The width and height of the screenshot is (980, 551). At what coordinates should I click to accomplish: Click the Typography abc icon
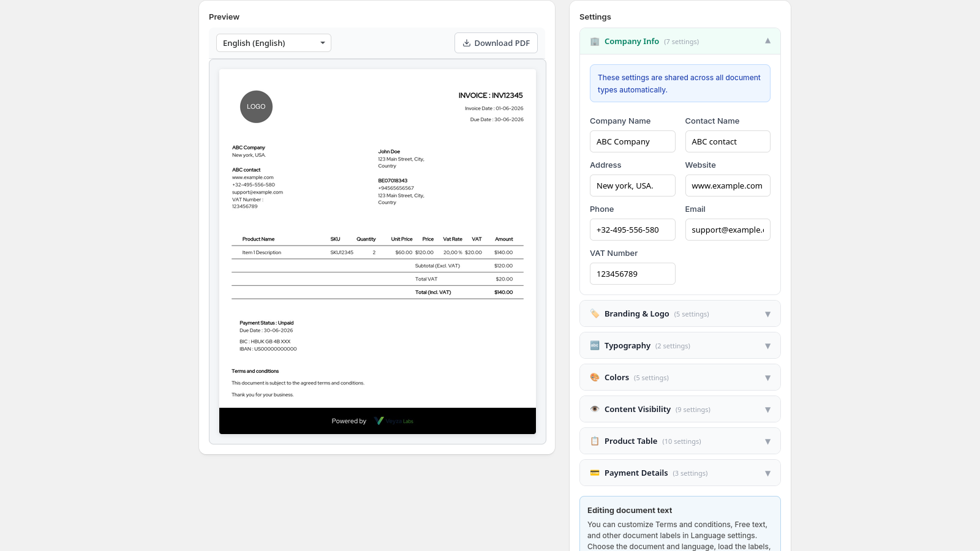coord(595,345)
